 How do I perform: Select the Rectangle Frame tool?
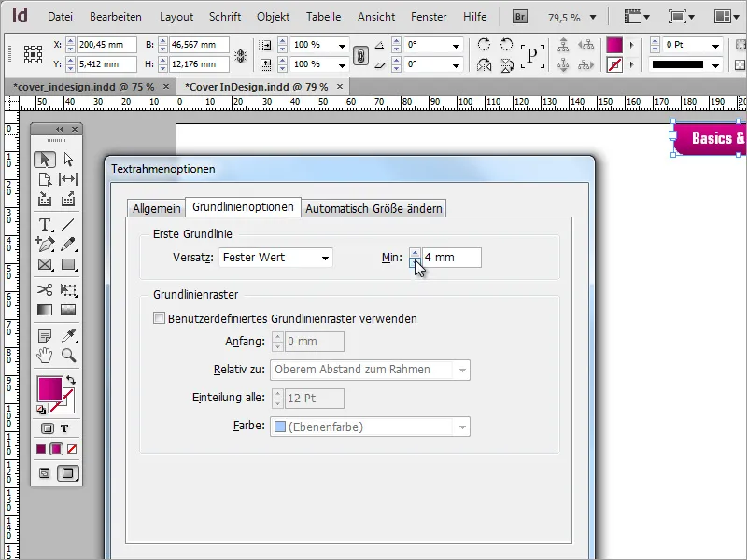[45, 264]
